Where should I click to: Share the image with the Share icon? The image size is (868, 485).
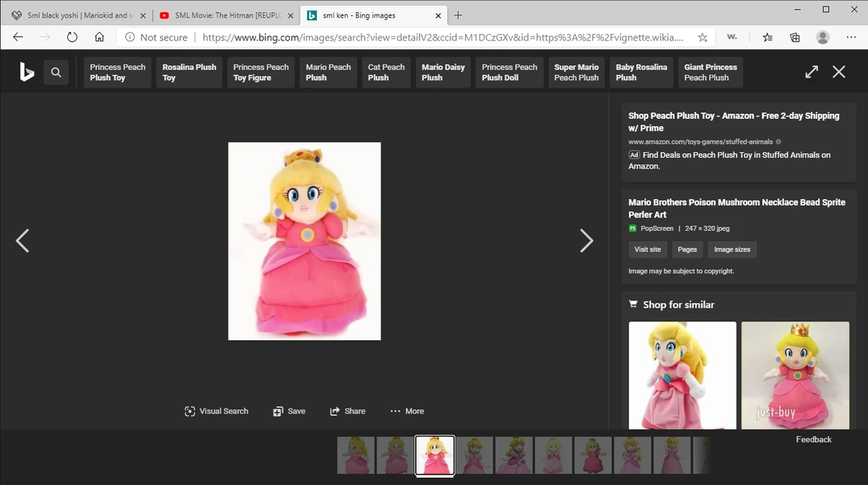(x=348, y=410)
